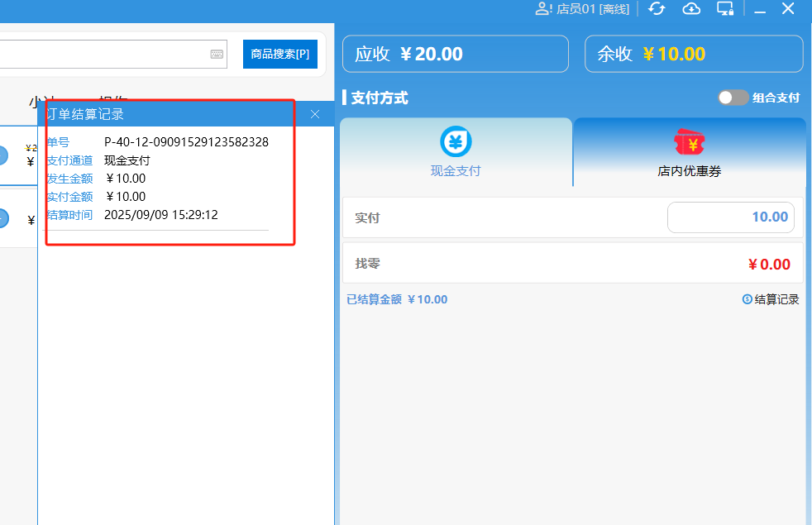Screen dimensions: 812x525
Task: Switch to the 现金支付 payment tab
Action: click(x=456, y=153)
